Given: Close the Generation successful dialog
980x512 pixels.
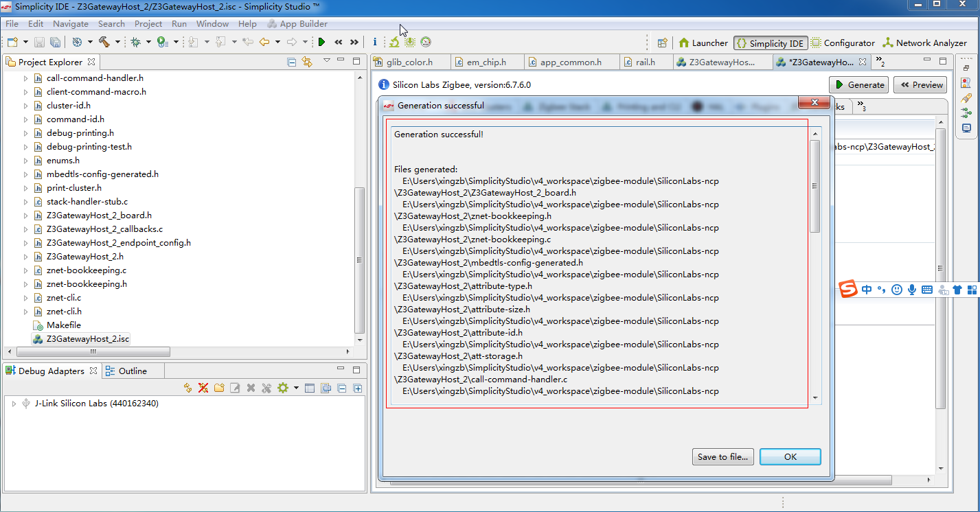Looking at the screenshot, I should pos(814,103).
